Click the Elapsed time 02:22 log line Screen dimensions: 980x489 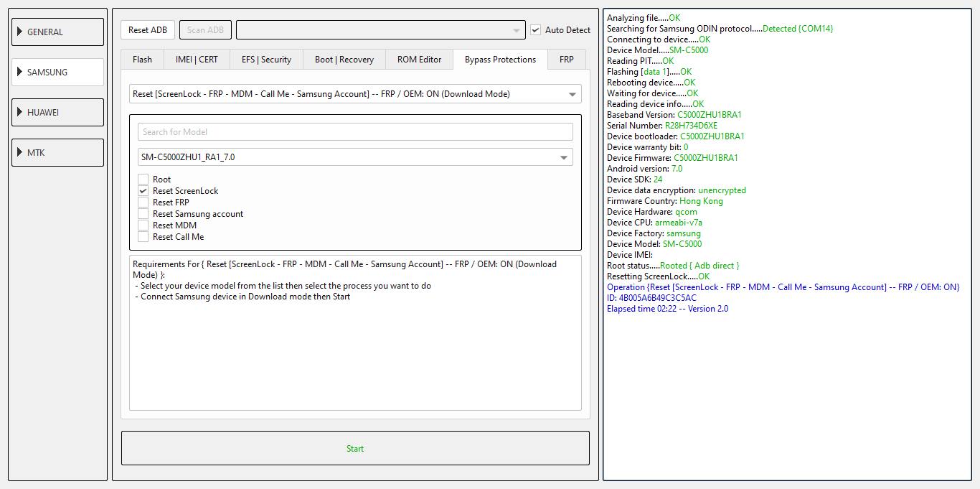pyautogui.click(x=667, y=309)
